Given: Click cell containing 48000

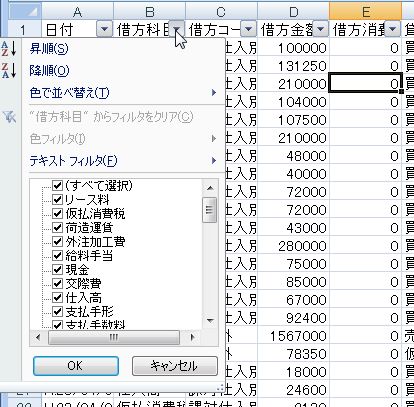Looking at the screenshot, I should [x=293, y=156].
